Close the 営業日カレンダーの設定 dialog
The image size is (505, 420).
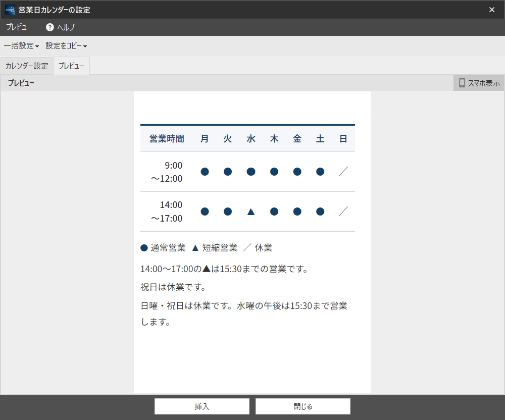pyautogui.click(x=491, y=10)
